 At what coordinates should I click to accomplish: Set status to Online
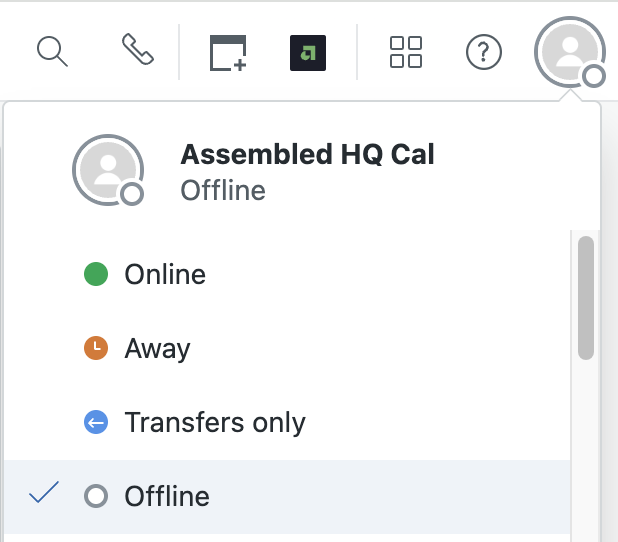pyautogui.click(x=287, y=274)
